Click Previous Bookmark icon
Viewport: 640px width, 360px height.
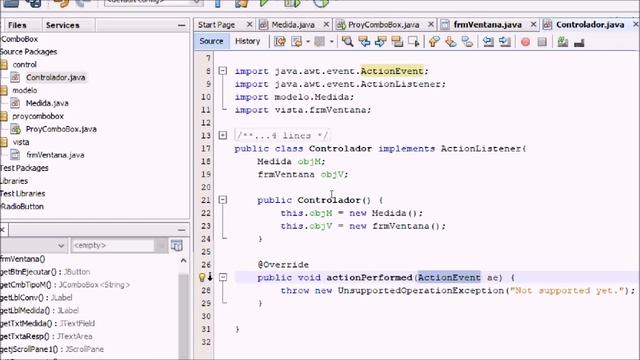434,42
